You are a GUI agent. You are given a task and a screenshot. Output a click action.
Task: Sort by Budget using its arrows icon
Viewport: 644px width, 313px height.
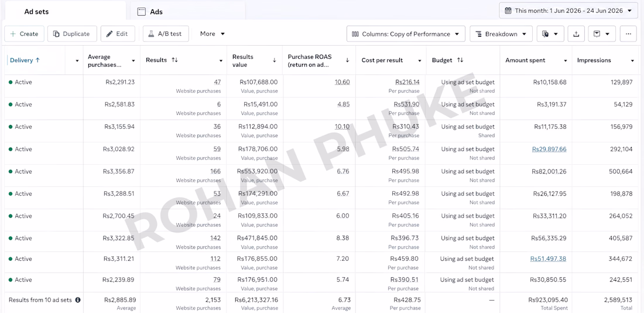[x=460, y=60]
